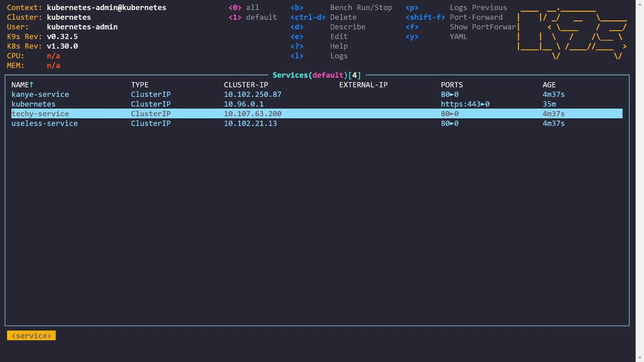Sort by the CLUSTER-IP column header
The height and width of the screenshot is (362, 644).
(x=246, y=85)
